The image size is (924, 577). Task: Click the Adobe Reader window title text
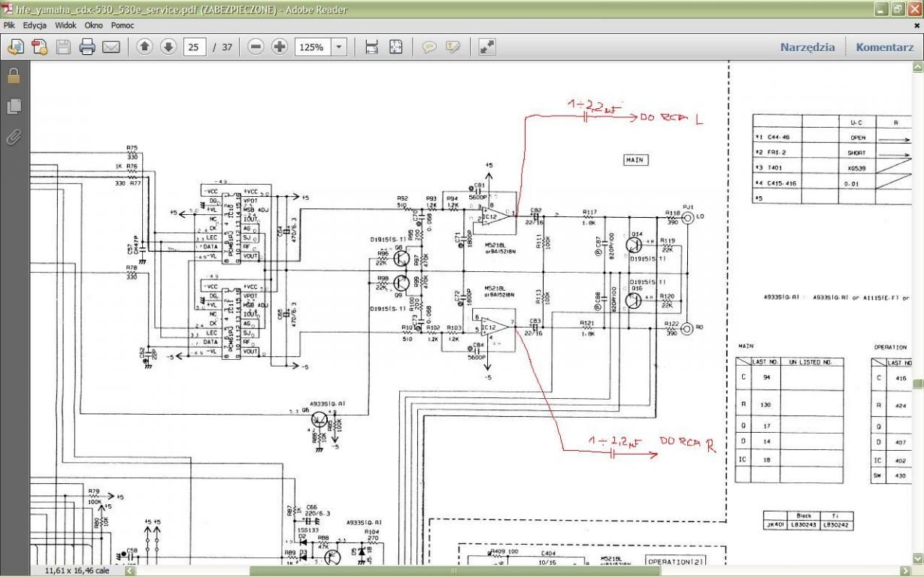pos(181,8)
